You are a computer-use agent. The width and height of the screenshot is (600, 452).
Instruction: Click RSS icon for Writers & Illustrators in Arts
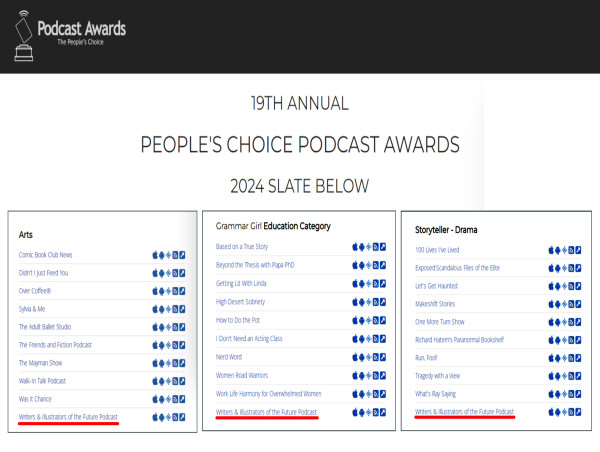pyautogui.click(x=175, y=417)
